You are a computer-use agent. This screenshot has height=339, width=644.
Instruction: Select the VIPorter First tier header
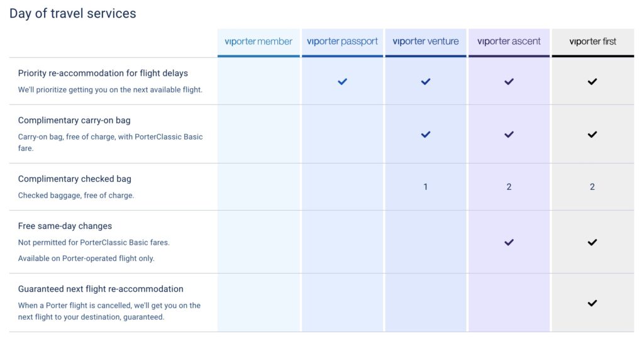[592, 42]
